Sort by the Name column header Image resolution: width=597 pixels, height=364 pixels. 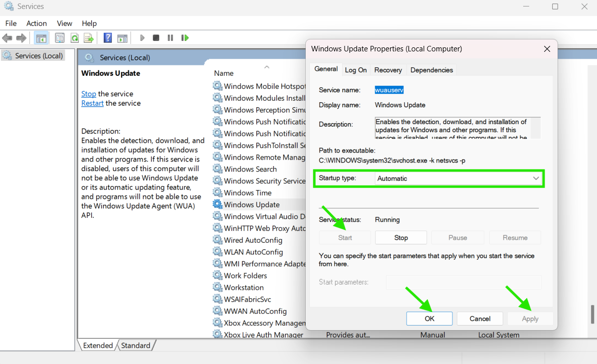tap(224, 73)
